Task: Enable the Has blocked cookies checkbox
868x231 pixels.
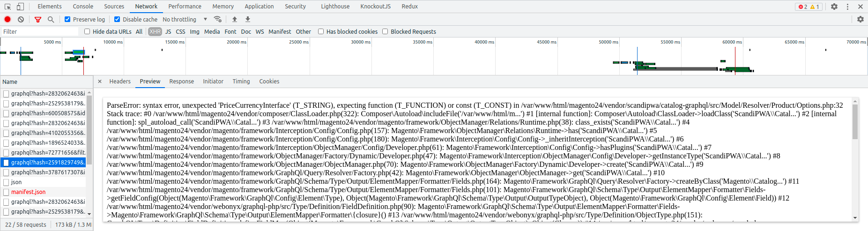Action: tap(321, 31)
